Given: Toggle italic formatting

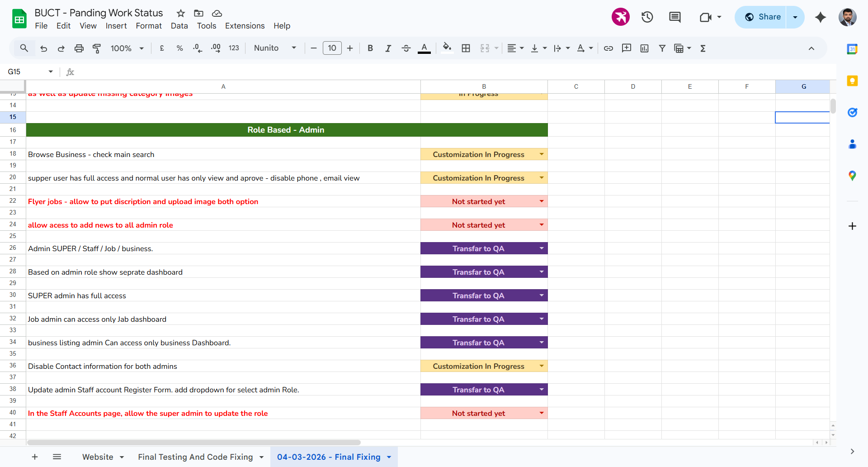Looking at the screenshot, I should 388,48.
